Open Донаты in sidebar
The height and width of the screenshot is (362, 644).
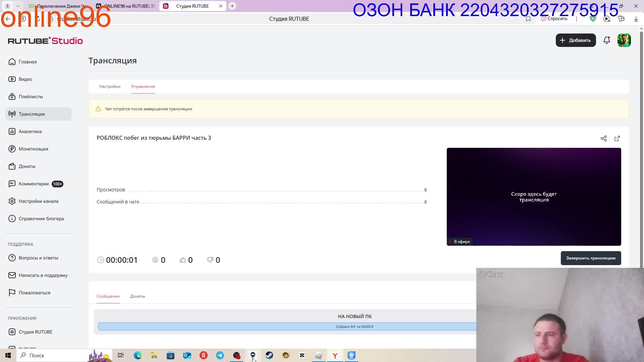(27, 166)
